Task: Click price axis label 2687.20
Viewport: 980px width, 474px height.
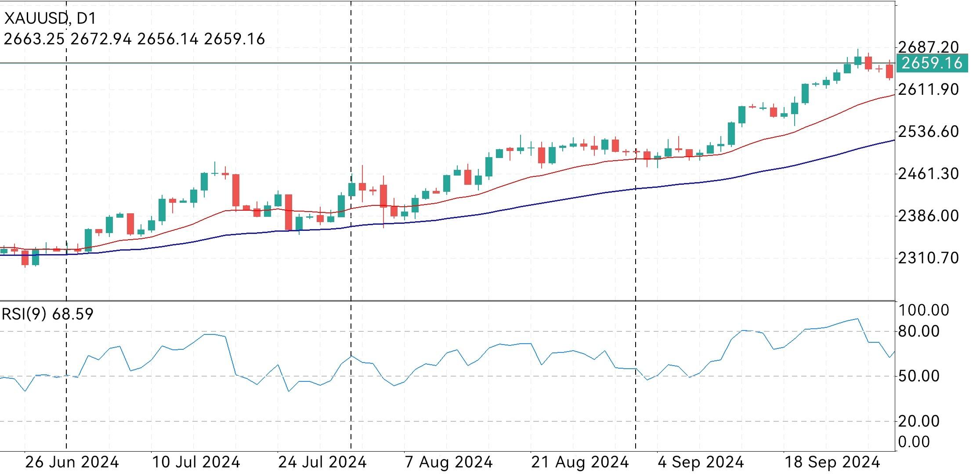Action: click(x=929, y=47)
